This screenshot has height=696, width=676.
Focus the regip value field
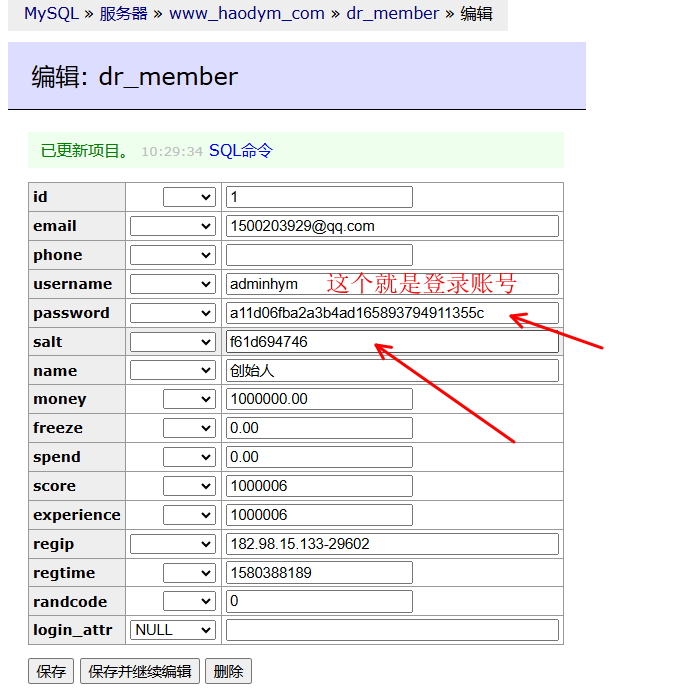pos(392,544)
